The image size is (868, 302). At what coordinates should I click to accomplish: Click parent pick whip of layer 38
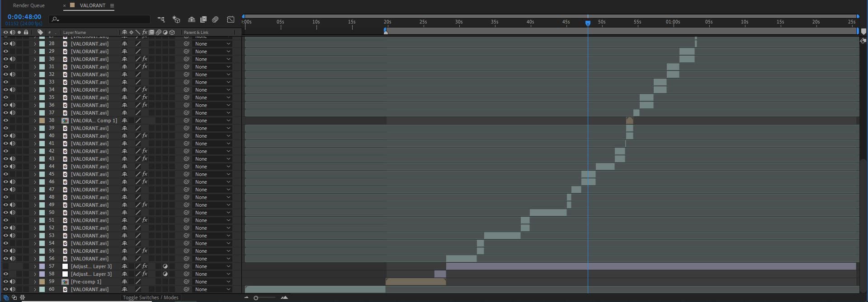point(186,121)
